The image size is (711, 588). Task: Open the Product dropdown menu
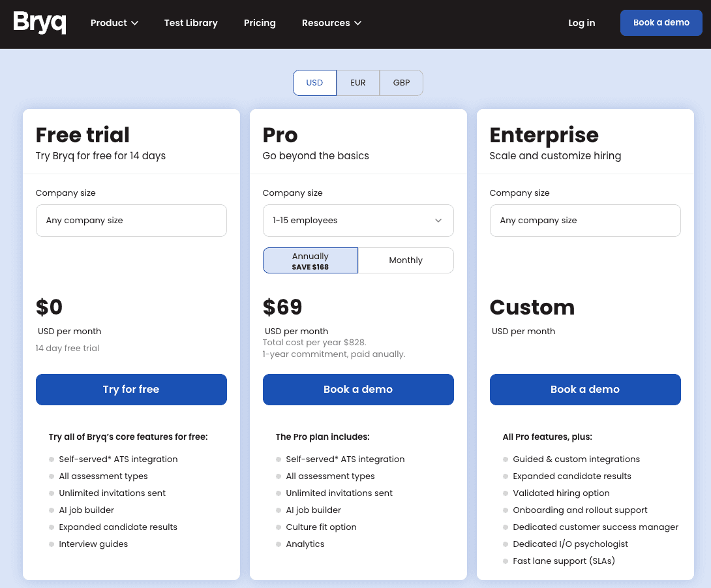[x=114, y=23]
